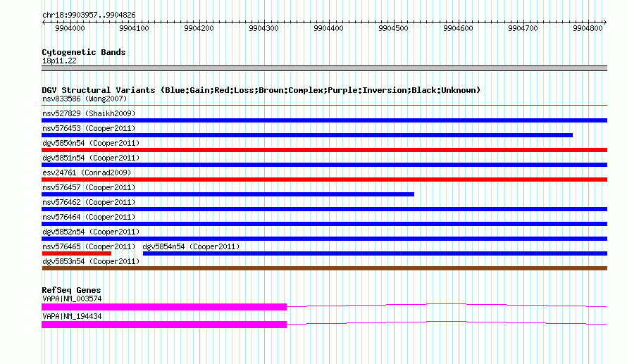This screenshot has height=364, width=627.
Task: Click the blue nsv576453 gain bar
Action: point(307,135)
